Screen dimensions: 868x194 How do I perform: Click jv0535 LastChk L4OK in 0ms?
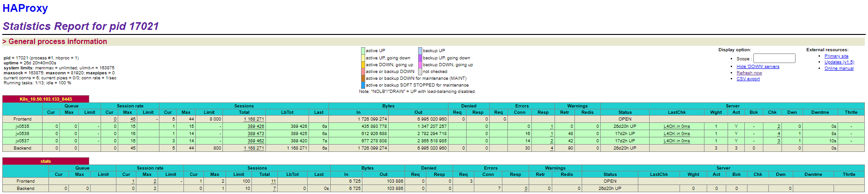tap(677, 126)
